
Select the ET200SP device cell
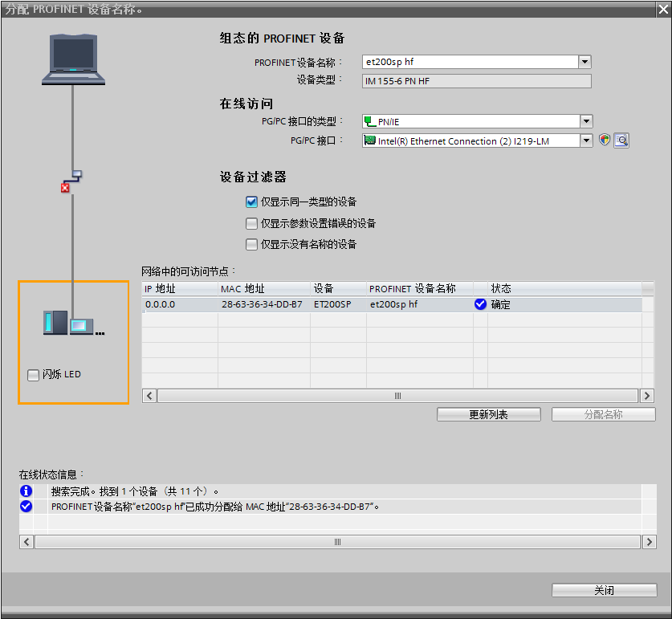[x=338, y=304]
